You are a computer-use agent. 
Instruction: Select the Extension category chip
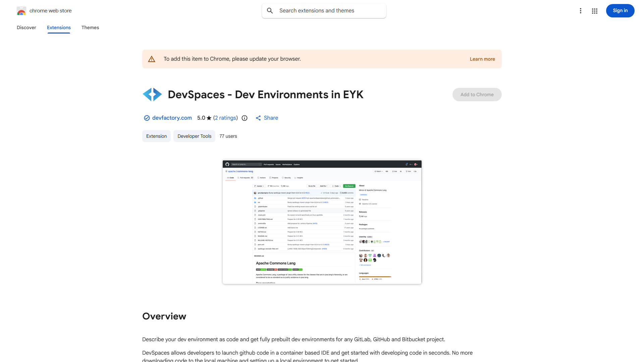pos(156,136)
